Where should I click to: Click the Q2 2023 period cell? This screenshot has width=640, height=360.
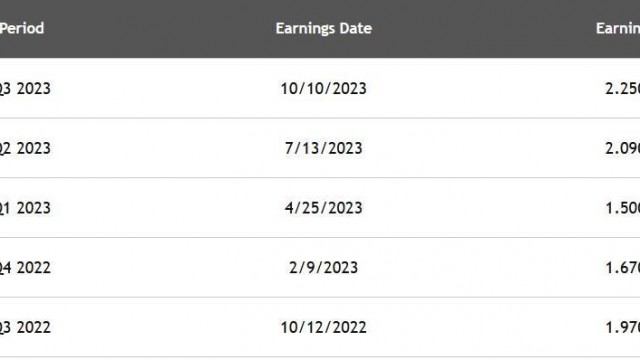pos(25,148)
